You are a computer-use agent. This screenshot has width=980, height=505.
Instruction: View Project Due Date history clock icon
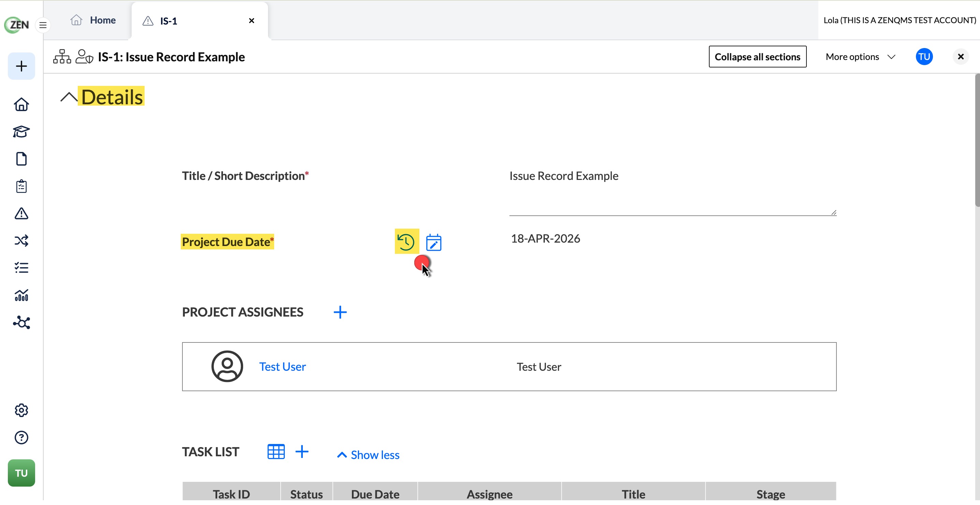[x=407, y=242]
